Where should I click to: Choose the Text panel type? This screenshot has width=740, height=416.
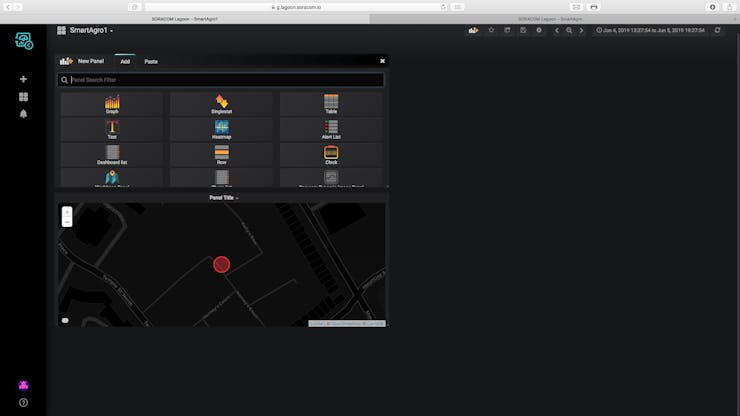[112, 130]
